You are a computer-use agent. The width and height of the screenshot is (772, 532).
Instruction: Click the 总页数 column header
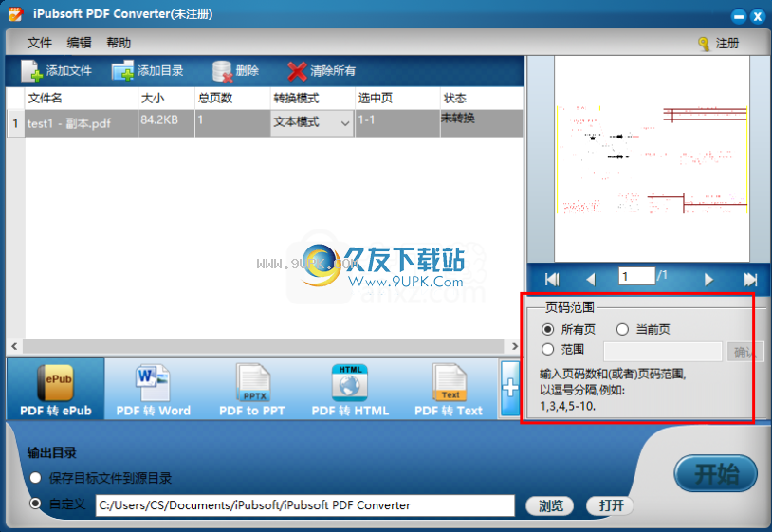pos(232,99)
